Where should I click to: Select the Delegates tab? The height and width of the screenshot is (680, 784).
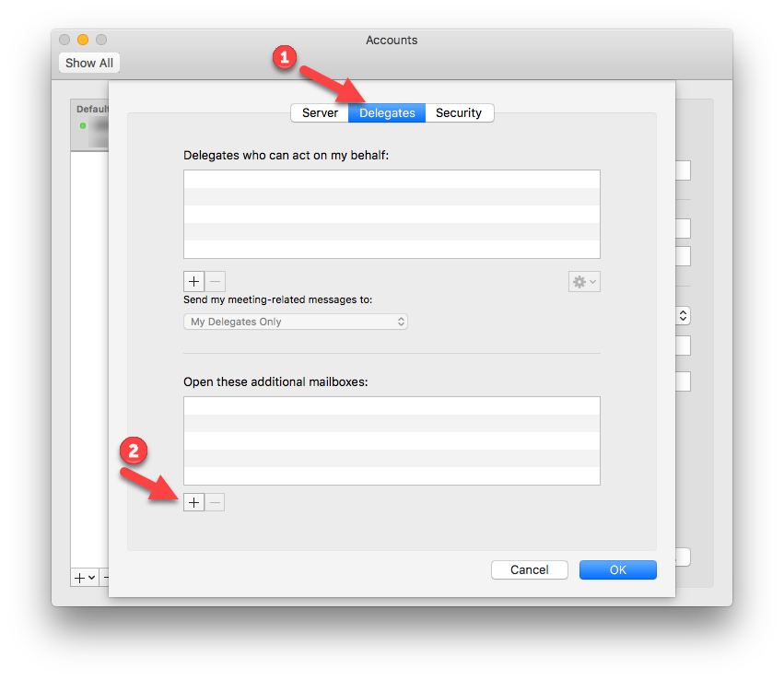tap(387, 113)
